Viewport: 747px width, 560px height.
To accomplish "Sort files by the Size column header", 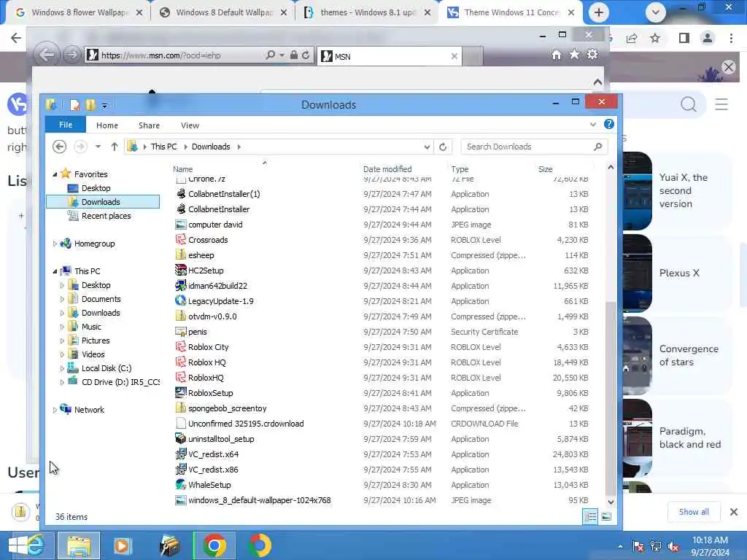I will point(545,169).
